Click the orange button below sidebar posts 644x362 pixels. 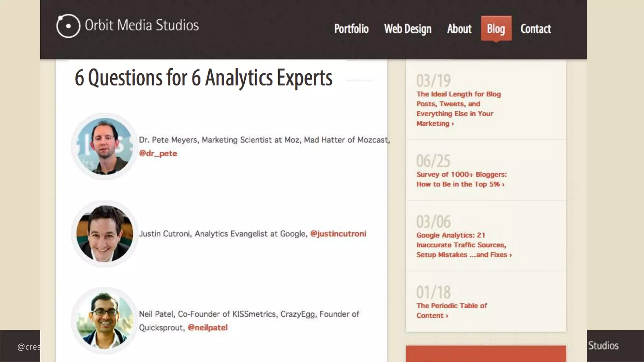point(486,354)
